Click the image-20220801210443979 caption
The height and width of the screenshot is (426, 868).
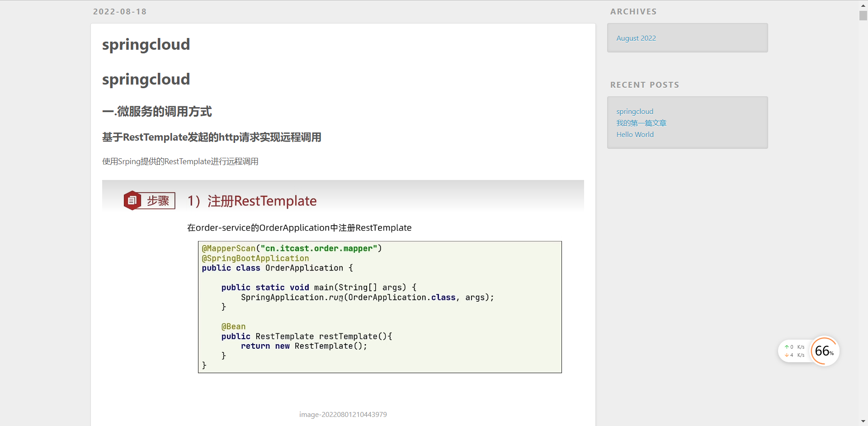(x=343, y=414)
